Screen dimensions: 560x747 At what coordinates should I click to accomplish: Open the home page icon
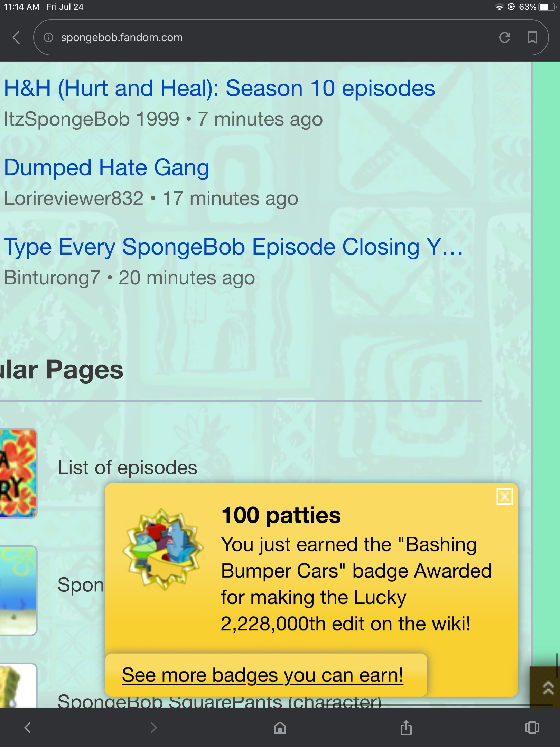pyautogui.click(x=280, y=728)
